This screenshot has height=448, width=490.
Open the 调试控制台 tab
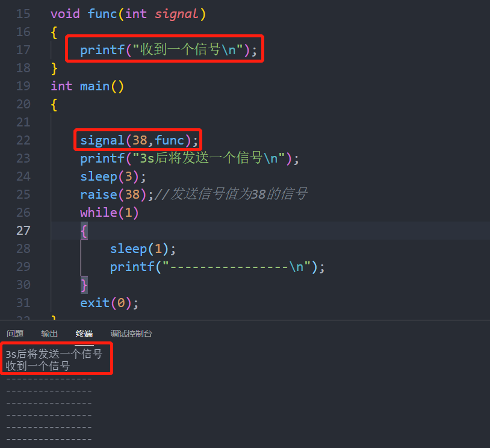pos(131,334)
